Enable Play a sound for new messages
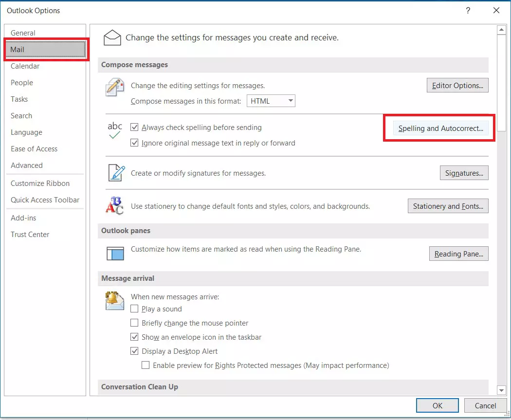511x420 pixels. [134, 309]
